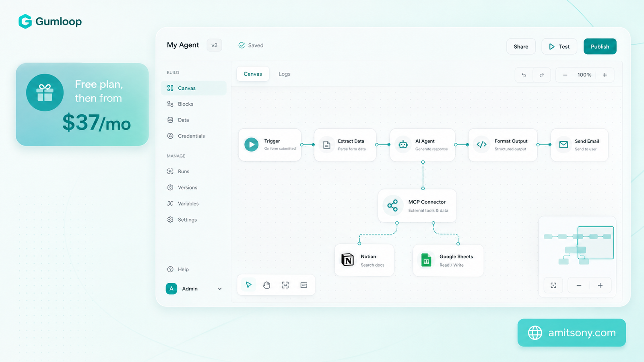Image resolution: width=644 pixels, height=362 pixels.
Task: Select the AI Agent node title
Action: 425,141
